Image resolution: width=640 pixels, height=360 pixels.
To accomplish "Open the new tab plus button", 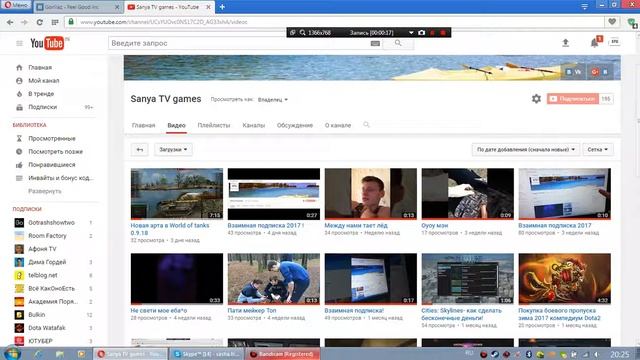I will click(222, 7).
